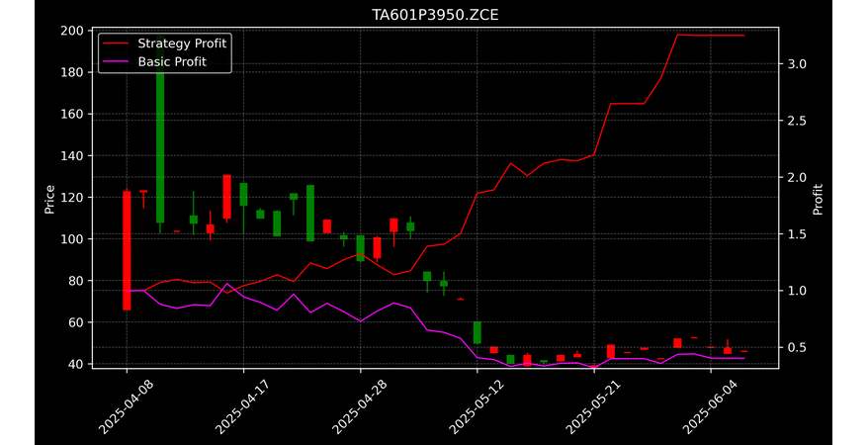Click the 40 price tick label

pyautogui.click(x=76, y=364)
